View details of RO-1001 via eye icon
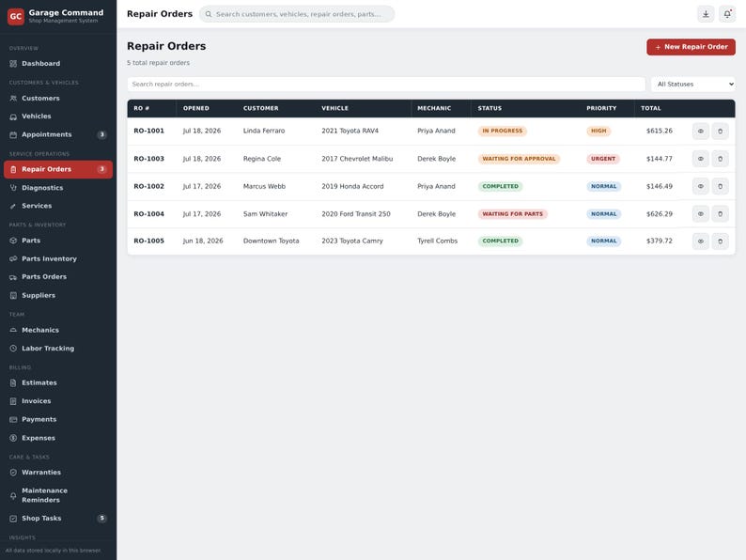Screen dimensions: 746x560 pos(700,131)
